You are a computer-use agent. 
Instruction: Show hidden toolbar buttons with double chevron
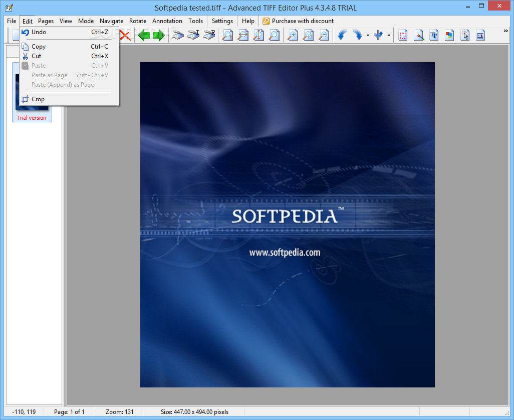tap(506, 31)
